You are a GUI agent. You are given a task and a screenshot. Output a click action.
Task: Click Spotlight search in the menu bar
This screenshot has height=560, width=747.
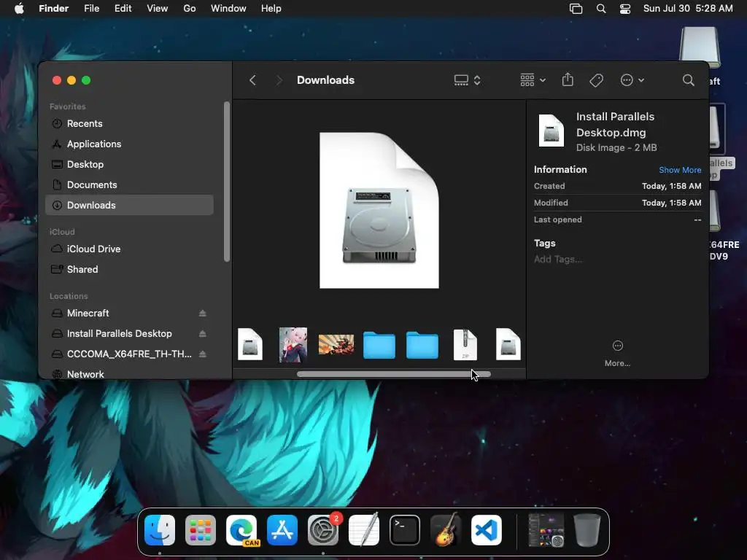coord(601,9)
